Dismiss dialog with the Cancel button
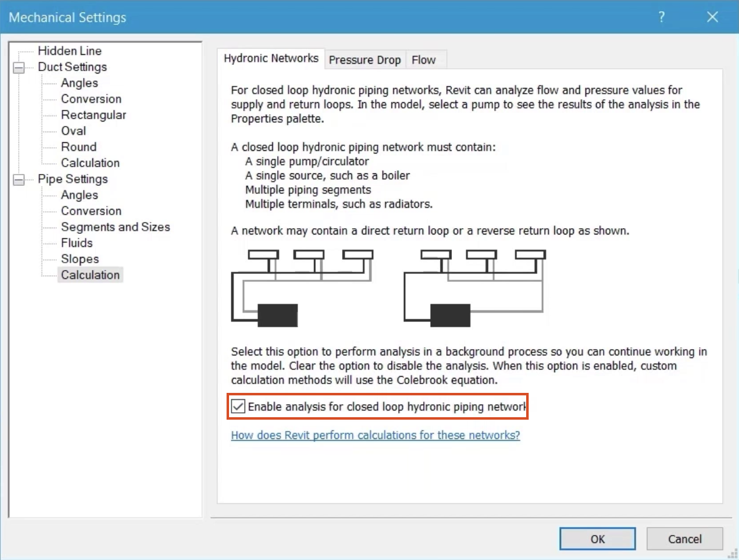Image resolution: width=739 pixels, height=560 pixels. pyautogui.click(x=684, y=539)
